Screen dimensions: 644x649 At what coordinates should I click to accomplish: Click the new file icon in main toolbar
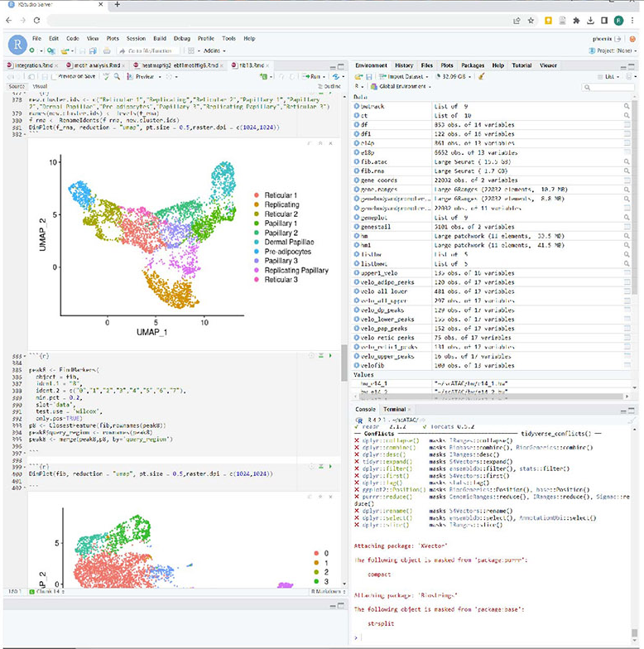pos(31,50)
